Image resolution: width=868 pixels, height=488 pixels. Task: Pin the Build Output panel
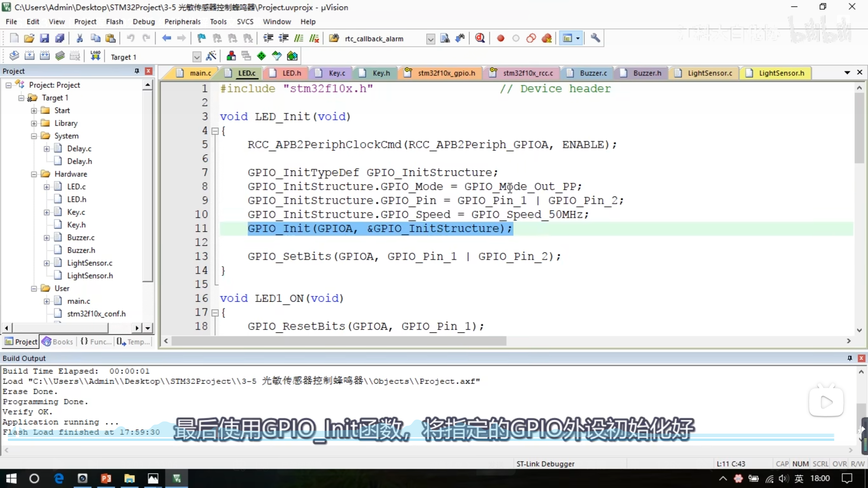(x=850, y=358)
